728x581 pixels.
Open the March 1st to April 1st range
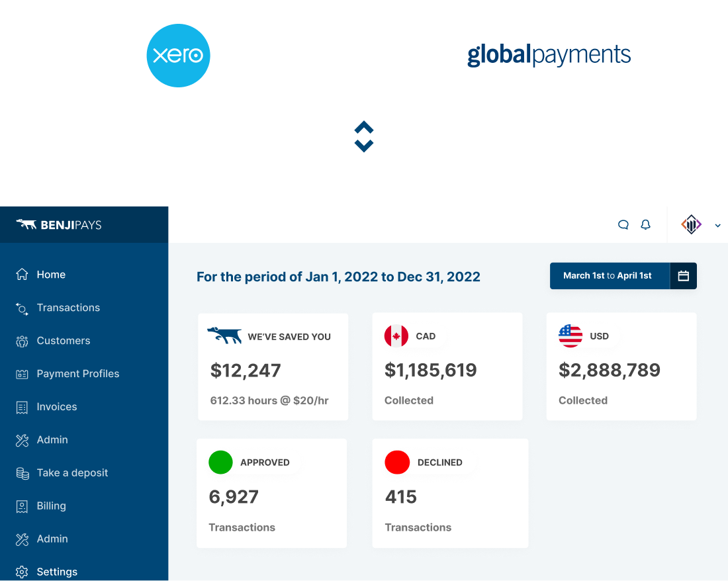tap(608, 276)
